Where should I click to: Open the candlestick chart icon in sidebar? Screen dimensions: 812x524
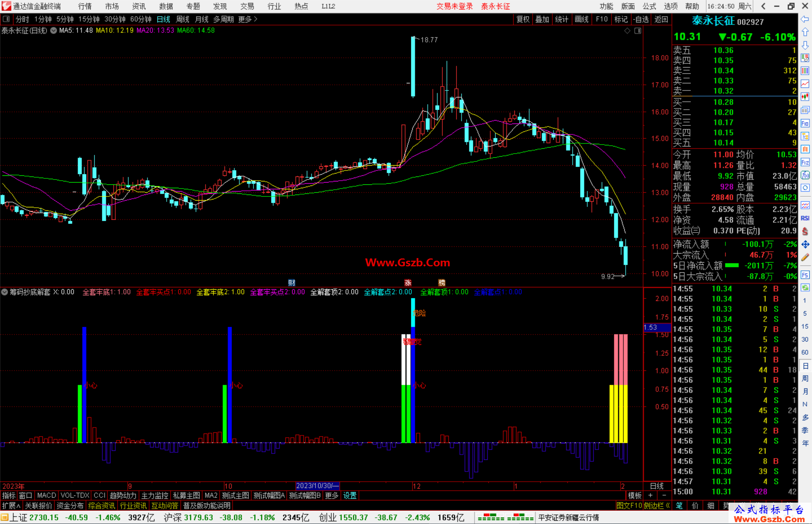(x=805, y=97)
